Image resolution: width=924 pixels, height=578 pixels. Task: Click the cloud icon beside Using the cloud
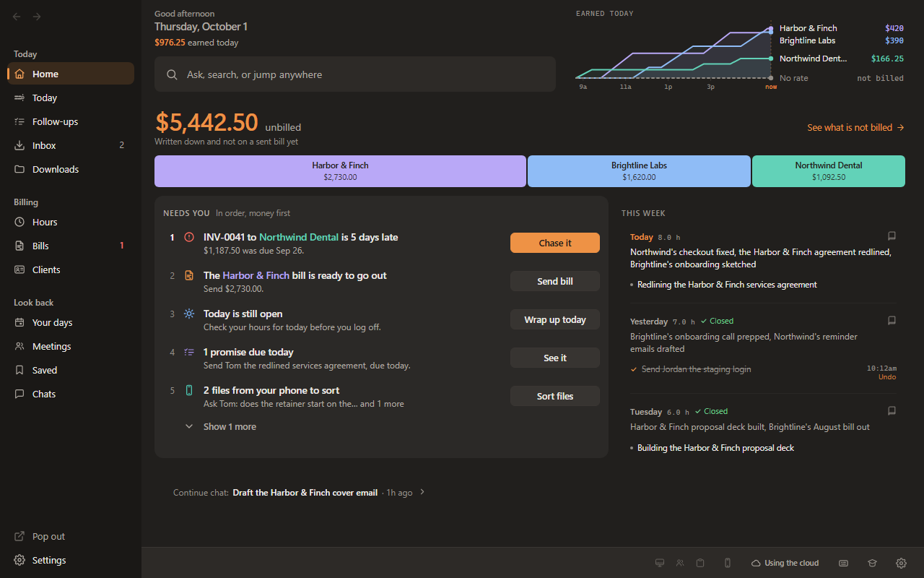point(756,563)
